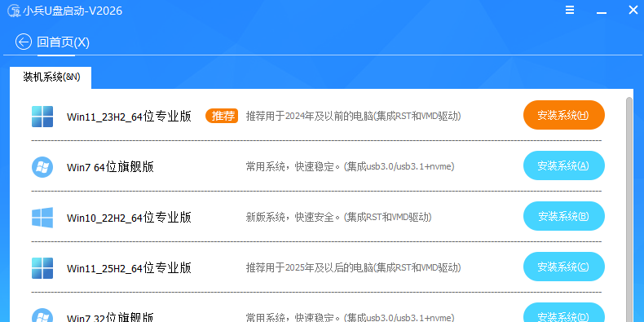The width and height of the screenshot is (644, 322).
Task: Click the orange 安装系统(H) button
Action: click(564, 115)
